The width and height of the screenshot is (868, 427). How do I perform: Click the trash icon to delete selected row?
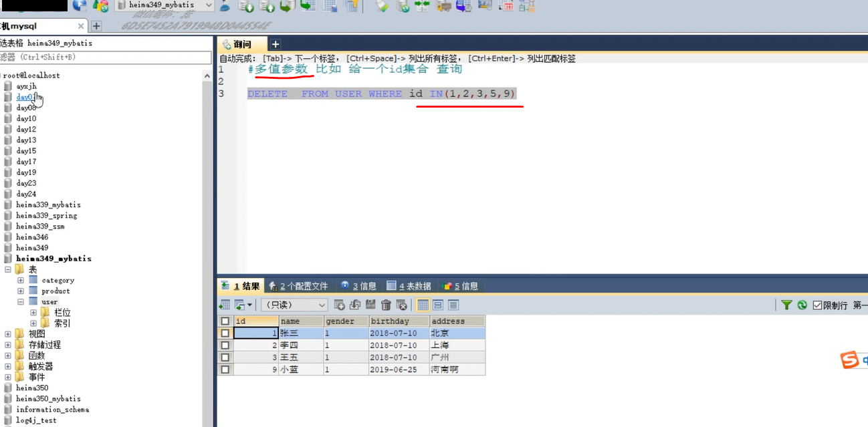386,305
